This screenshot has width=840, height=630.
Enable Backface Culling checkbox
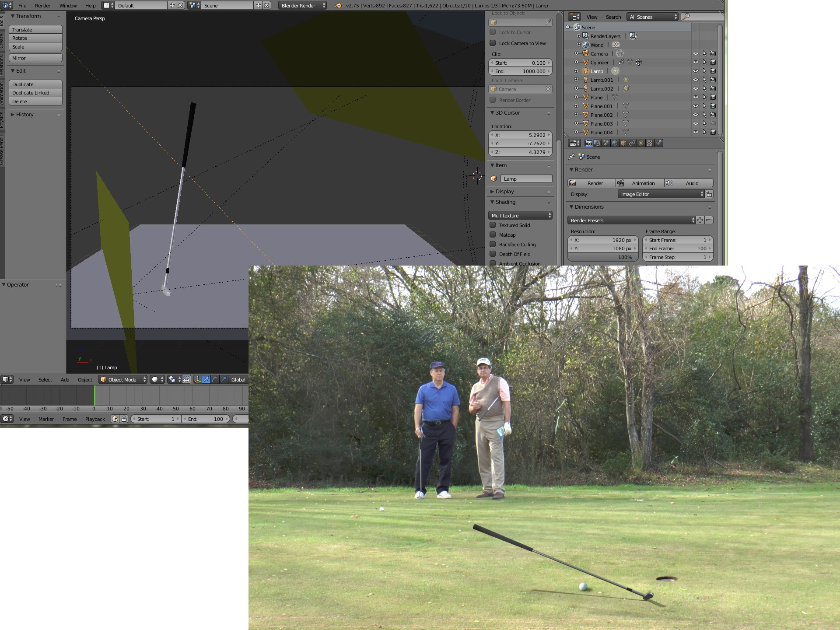[x=493, y=244]
